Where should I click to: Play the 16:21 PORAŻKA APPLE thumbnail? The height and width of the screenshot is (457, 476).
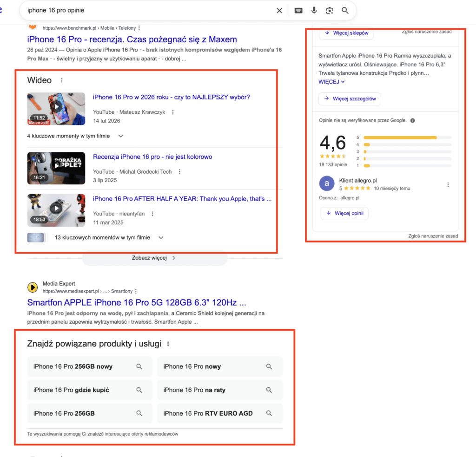56,168
